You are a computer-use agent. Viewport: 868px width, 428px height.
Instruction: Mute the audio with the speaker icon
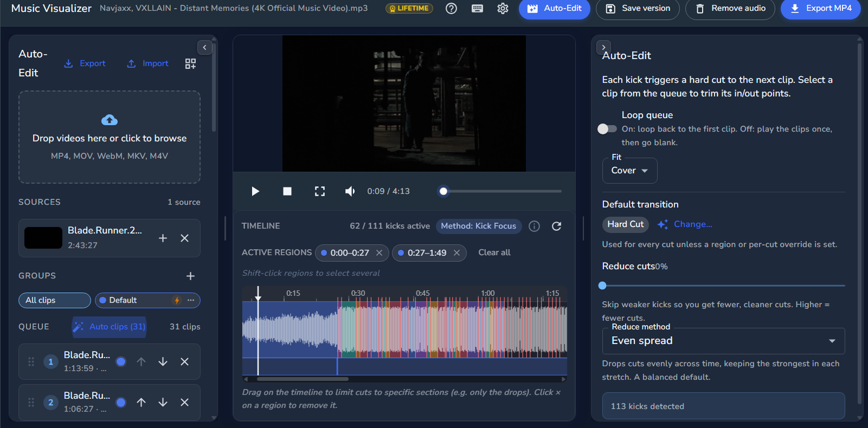350,191
